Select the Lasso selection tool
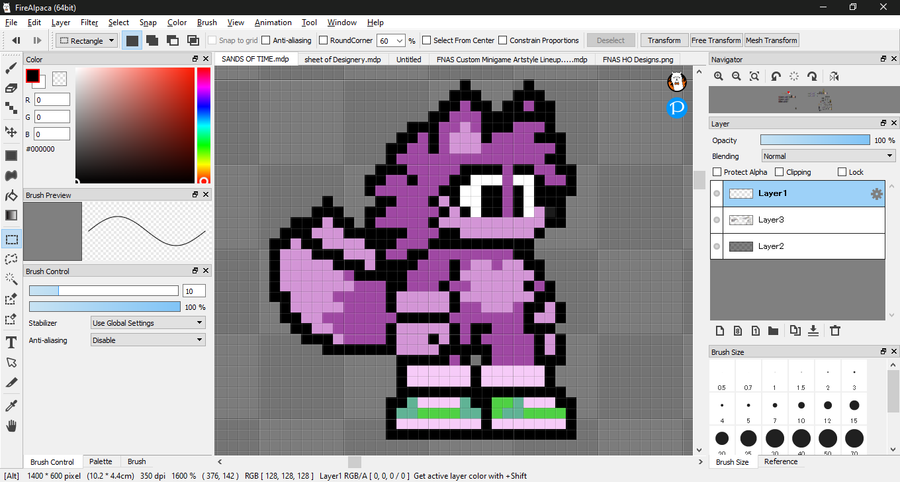Viewport: 900px width, 482px height. pos(11,259)
